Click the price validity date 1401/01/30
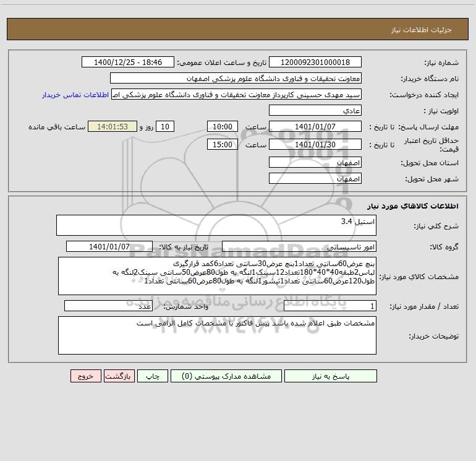Viewport: 476px width, 461px height. [315, 144]
